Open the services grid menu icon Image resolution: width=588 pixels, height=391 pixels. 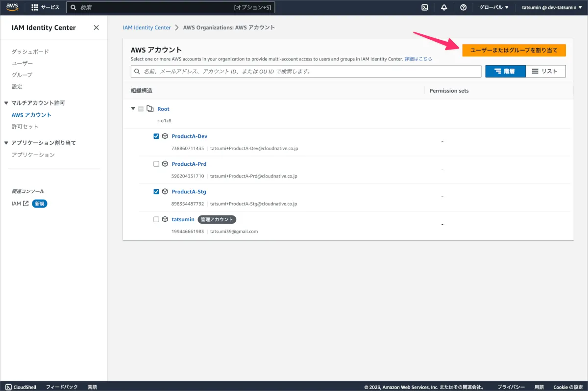click(x=35, y=7)
